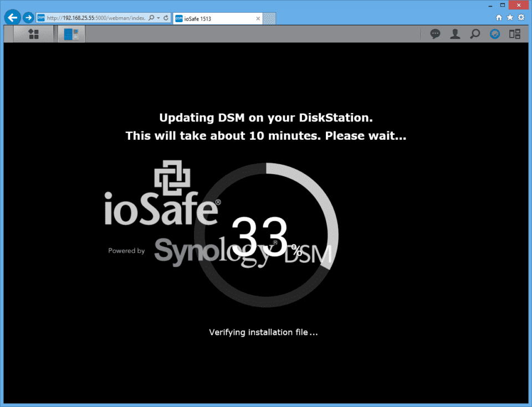Open DSM Main Menu grid icon
Screen dimensions: 532x407
(x=33, y=34)
